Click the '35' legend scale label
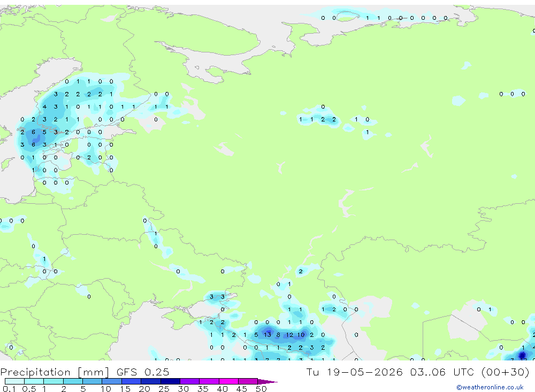The height and width of the screenshot is (392, 535). (x=203, y=389)
